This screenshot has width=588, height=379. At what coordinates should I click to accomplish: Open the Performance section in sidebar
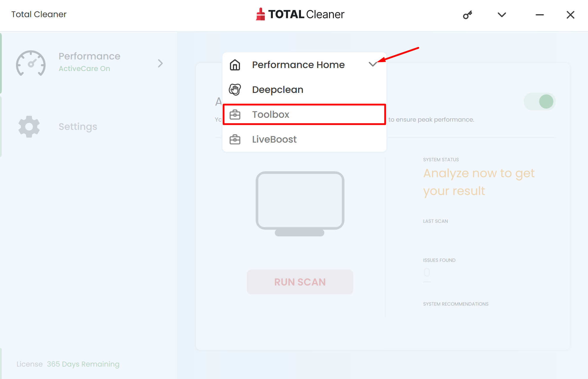click(x=89, y=63)
